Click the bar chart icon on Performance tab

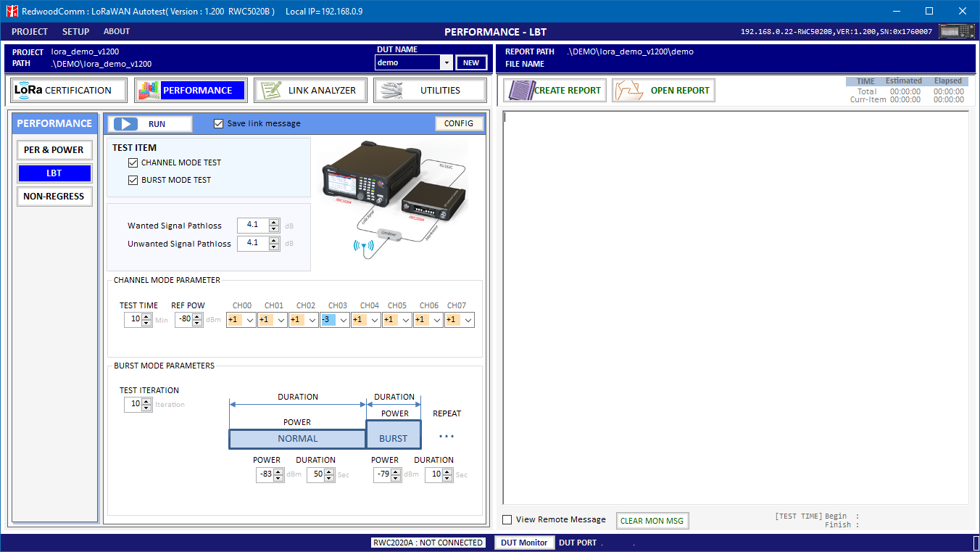(148, 90)
